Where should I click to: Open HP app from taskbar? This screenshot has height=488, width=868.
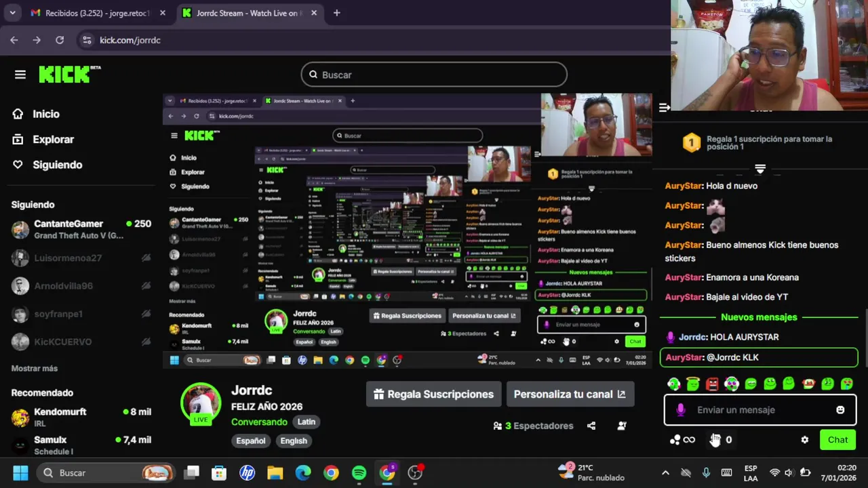pyautogui.click(x=247, y=473)
